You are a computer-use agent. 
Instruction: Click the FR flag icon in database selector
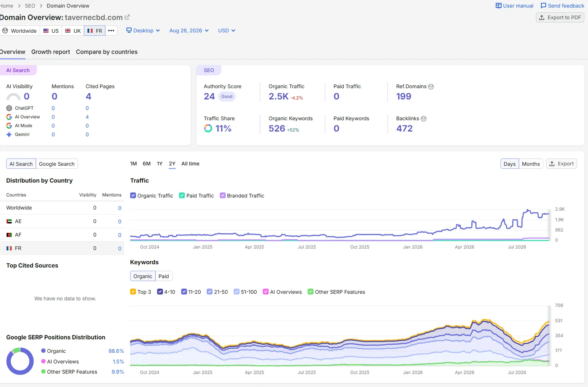[x=90, y=31]
